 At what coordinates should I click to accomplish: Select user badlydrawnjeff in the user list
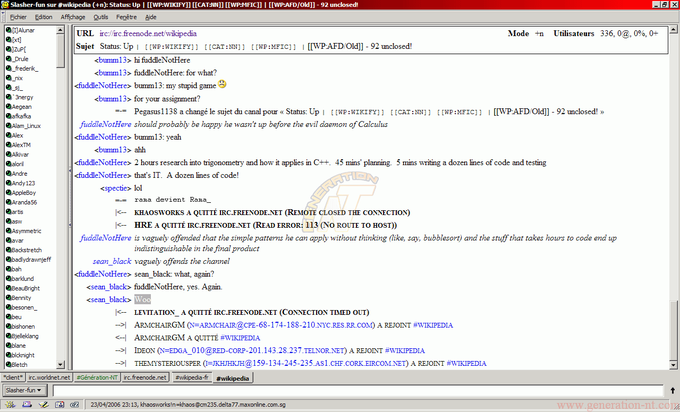point(31,259)
